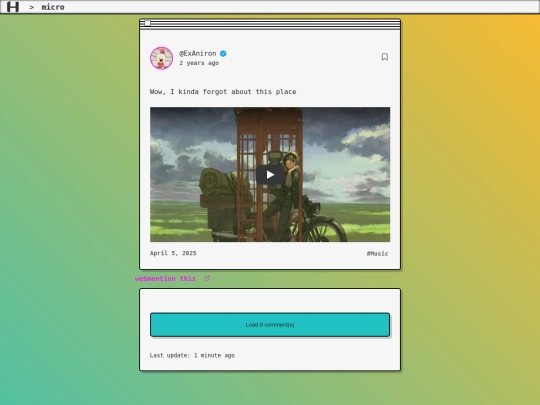Click Load 0 comment(s) button
Screen dimensions: 540x405
270,325
